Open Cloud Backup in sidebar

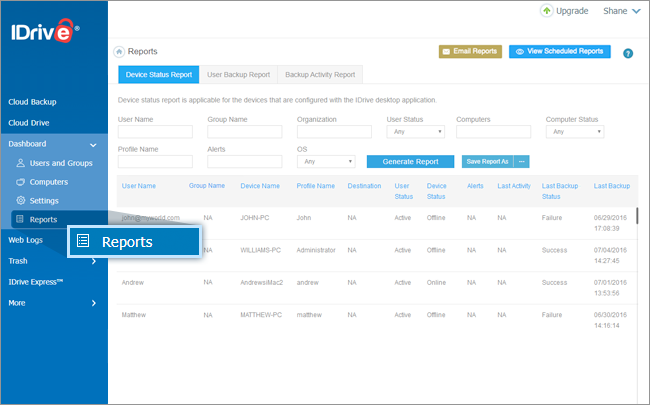click(32, 102)
